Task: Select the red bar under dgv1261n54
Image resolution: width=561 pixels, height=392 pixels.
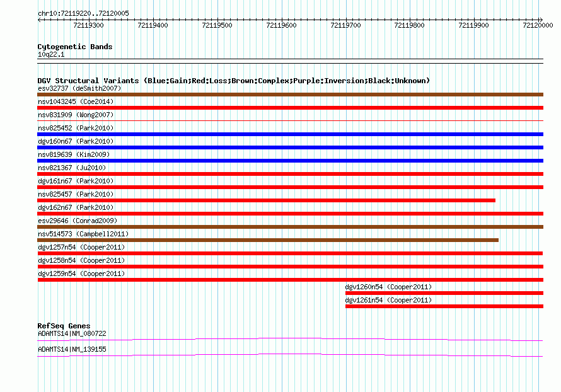Action: 444,306
